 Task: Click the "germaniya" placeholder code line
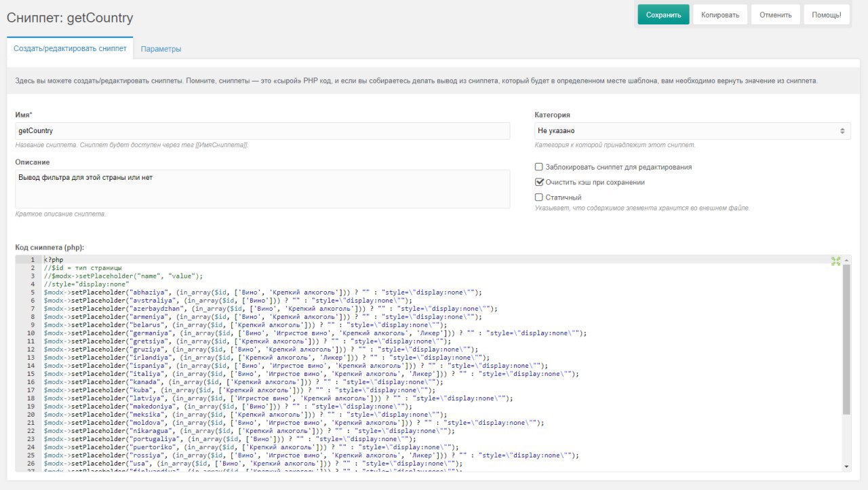pyautogui.click(x=314, y=333)
